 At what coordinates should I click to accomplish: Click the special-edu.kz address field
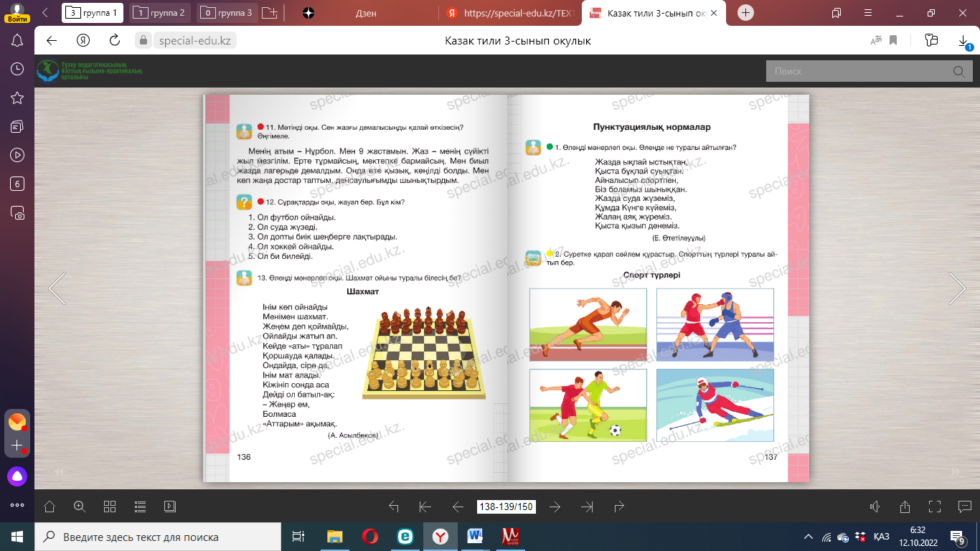195,41
